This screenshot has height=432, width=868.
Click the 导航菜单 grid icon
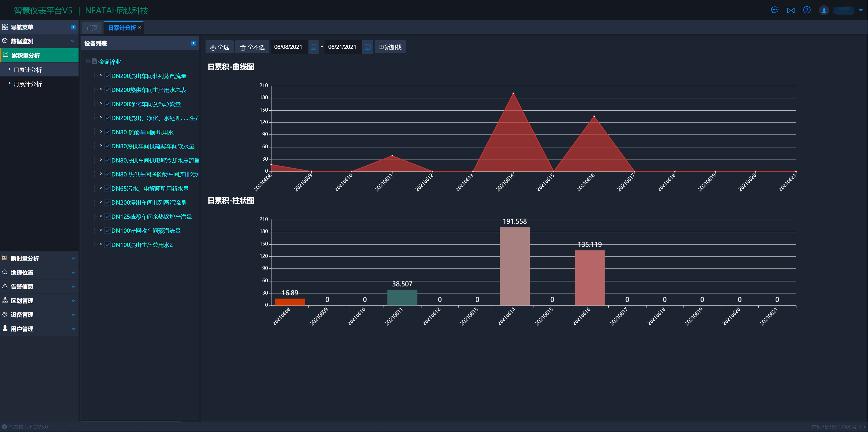coord(5,27)
